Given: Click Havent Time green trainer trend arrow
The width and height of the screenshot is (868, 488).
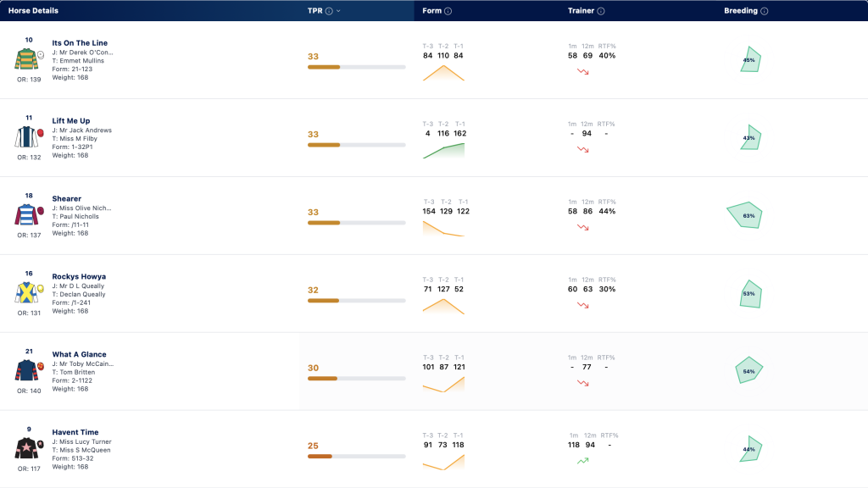Looking at the screenshot, I should 582,460.
